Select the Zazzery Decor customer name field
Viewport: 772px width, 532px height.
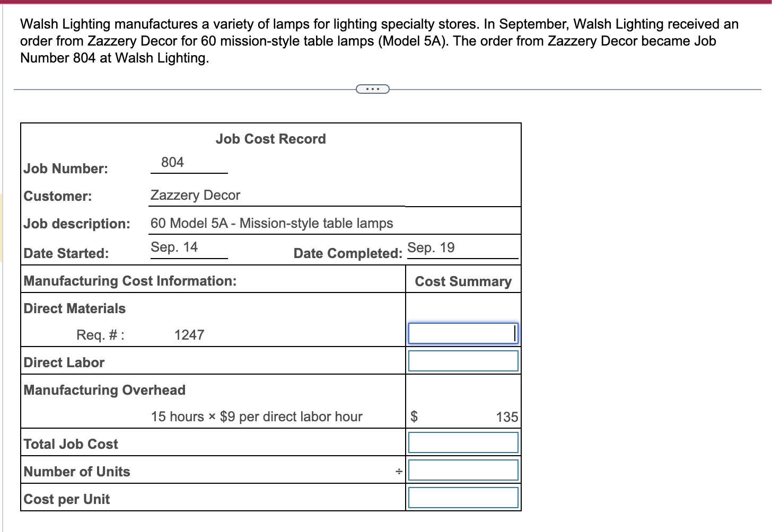(195, 195)
